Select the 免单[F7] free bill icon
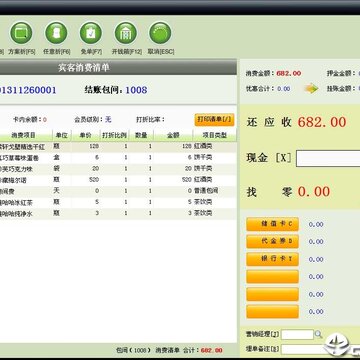The height and width of the screenshot is (360, 360). pyautogui.click(x=91, y=33)
